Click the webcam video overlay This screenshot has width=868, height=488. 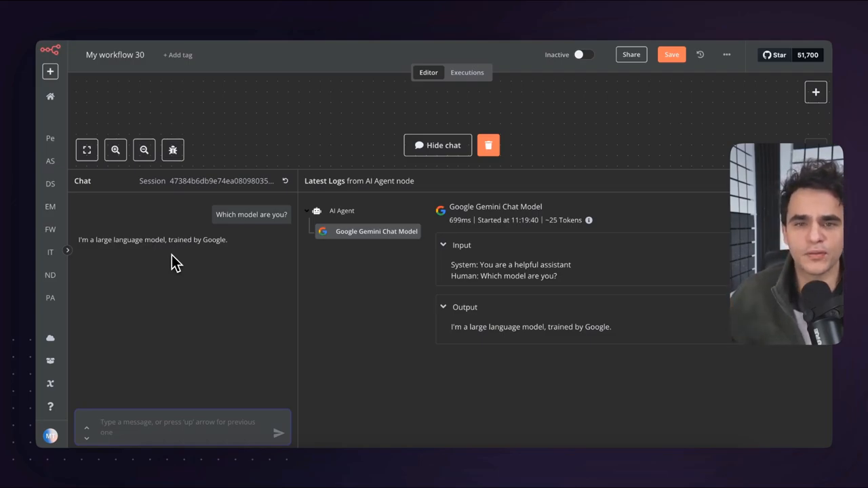pos(787,244)
